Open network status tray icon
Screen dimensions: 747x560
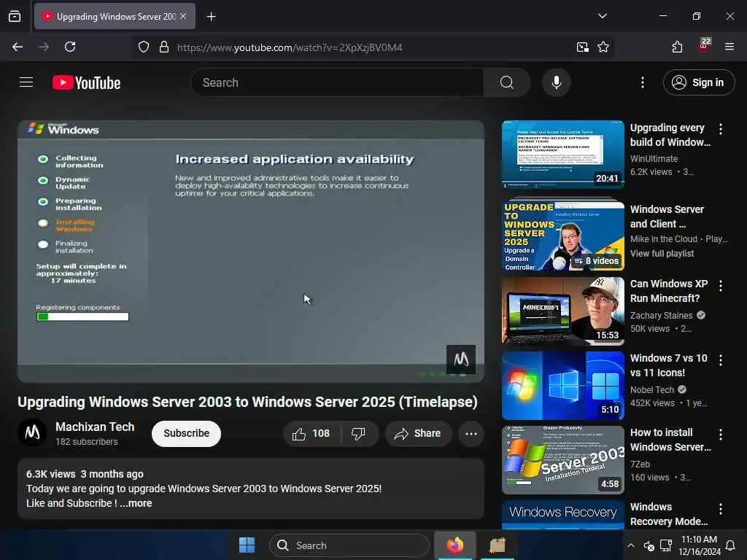point(666,545)
